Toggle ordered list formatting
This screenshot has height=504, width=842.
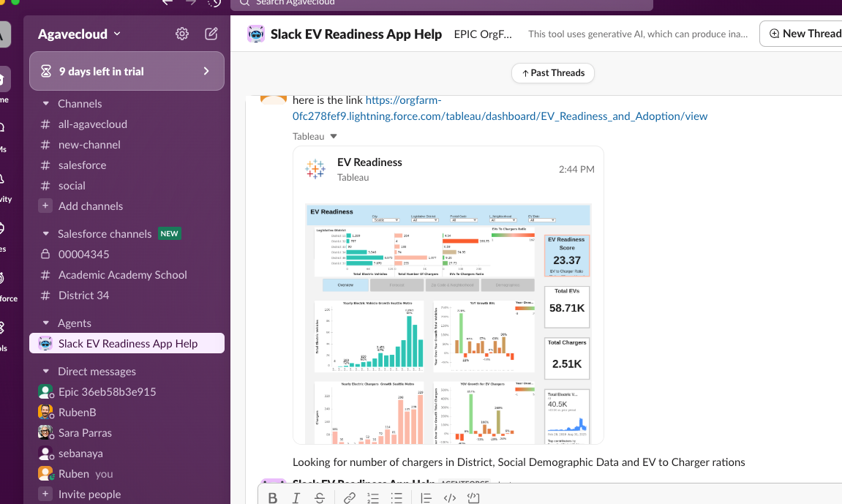coord(372,497)
